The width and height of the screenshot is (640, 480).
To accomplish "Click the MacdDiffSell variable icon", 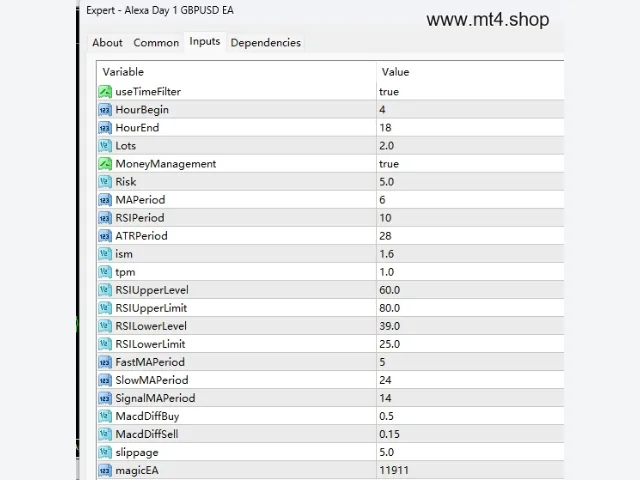I will point(105,434).
